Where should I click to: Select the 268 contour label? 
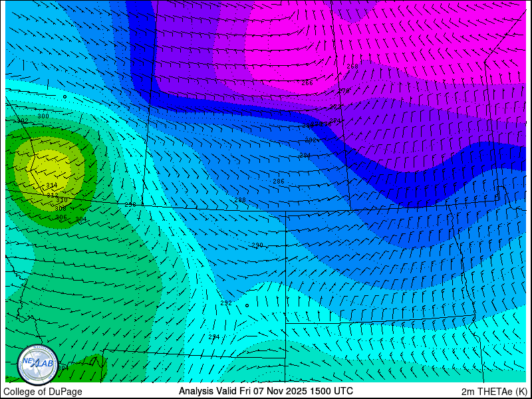352,66
